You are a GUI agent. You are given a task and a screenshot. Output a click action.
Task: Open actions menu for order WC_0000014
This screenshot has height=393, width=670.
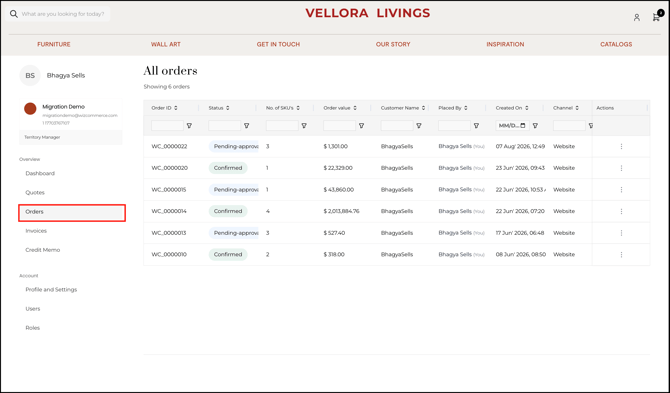click(621, 211)
